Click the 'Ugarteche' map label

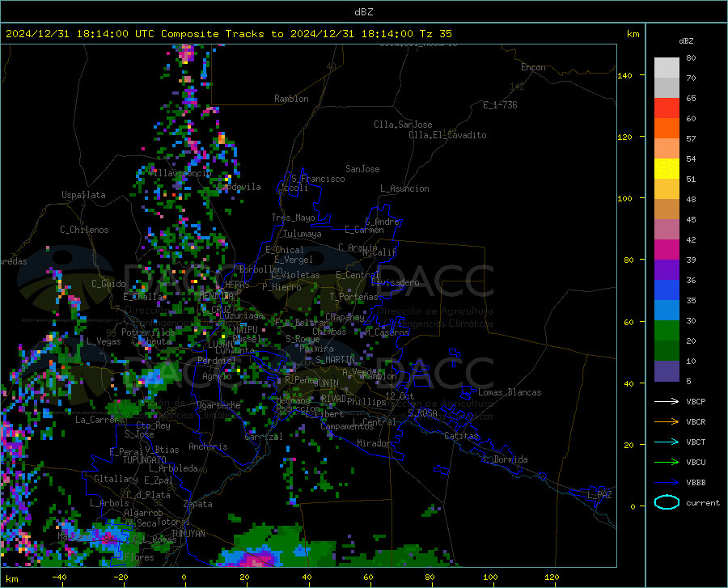218,405
